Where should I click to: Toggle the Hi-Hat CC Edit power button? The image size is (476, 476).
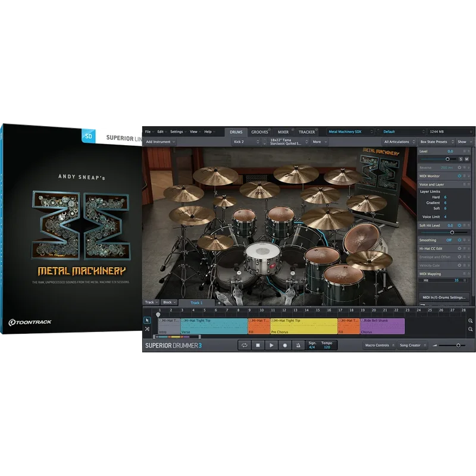click(x=459, y=249)
